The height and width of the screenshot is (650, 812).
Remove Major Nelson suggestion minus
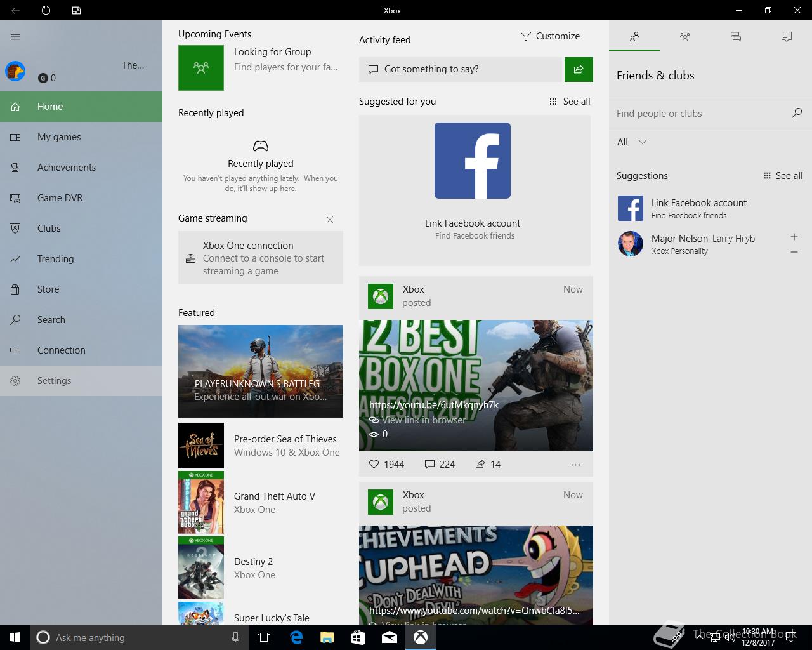794,252
